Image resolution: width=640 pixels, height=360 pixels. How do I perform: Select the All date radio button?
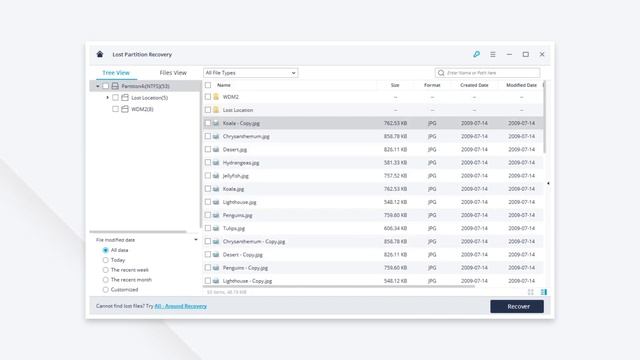coord(106,250)
